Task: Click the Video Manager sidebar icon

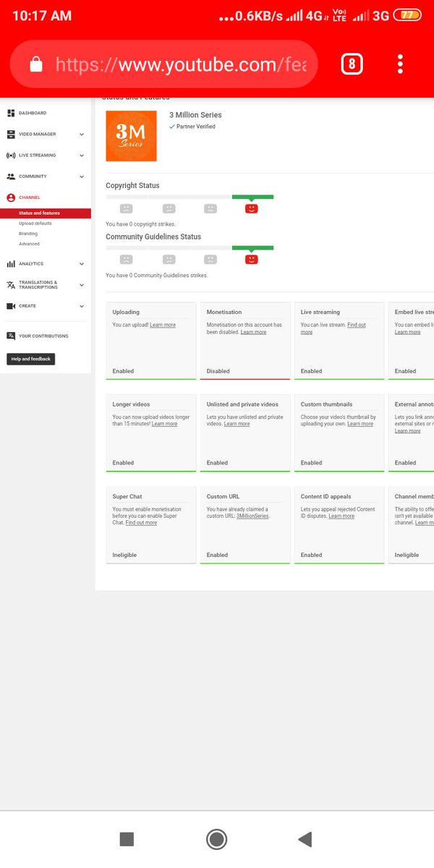Action: coord(11,134)
